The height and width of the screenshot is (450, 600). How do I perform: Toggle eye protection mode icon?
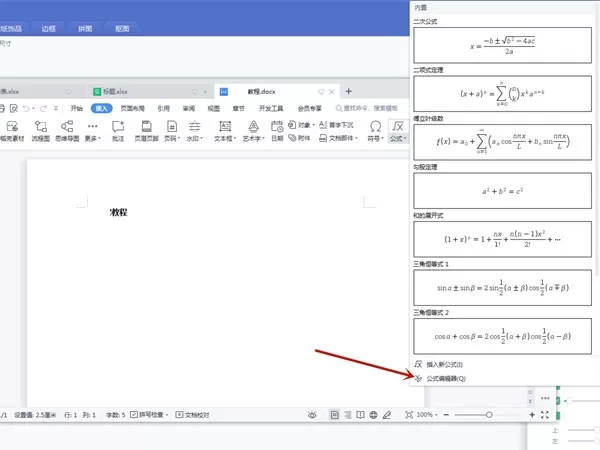point(312,415)
